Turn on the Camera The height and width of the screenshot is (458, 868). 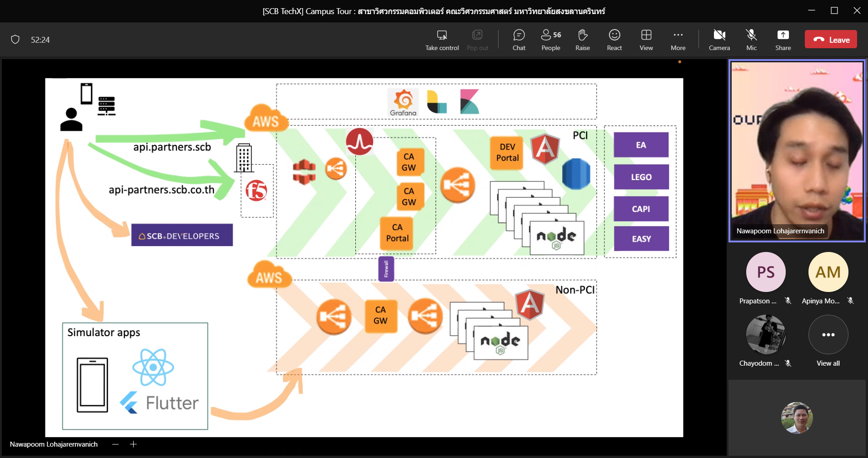click(719, 40)
